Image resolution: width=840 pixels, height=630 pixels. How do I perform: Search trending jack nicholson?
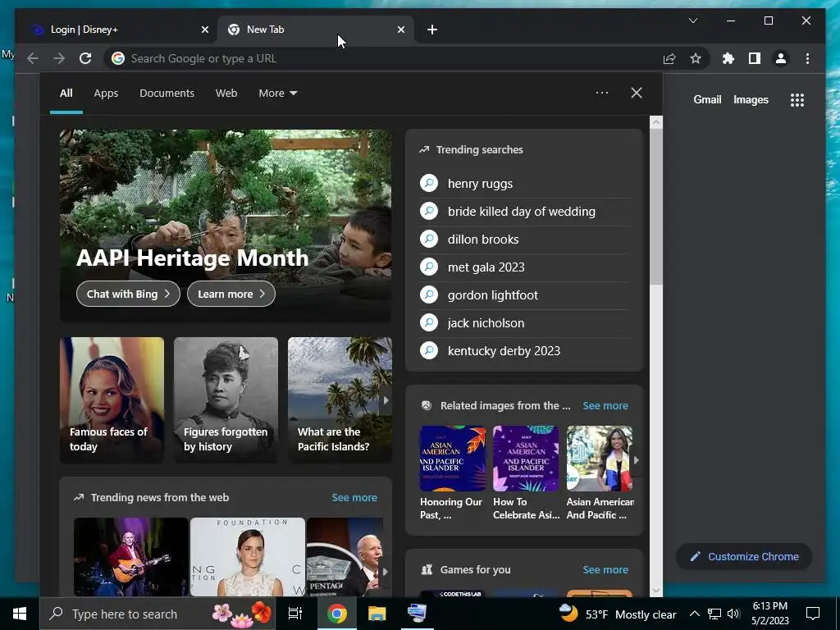tap(524, 322)
